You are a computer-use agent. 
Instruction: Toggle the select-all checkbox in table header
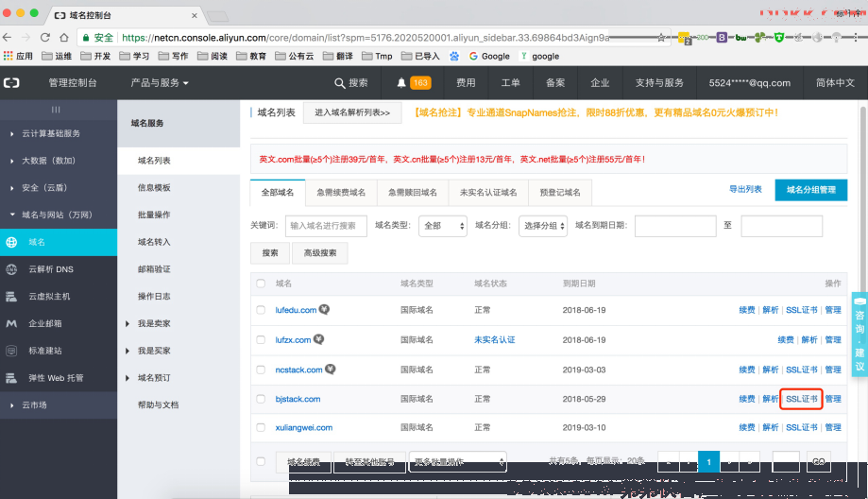(x=261, y=284)
